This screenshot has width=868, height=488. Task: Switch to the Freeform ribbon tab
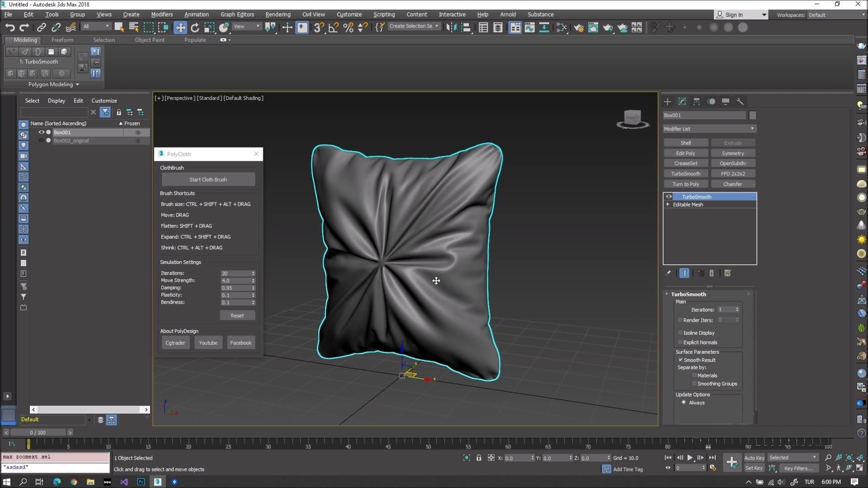[62, 40]
